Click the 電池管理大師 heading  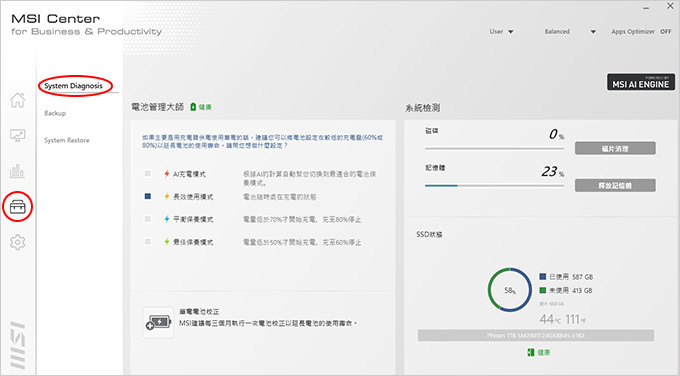[157, 107]
